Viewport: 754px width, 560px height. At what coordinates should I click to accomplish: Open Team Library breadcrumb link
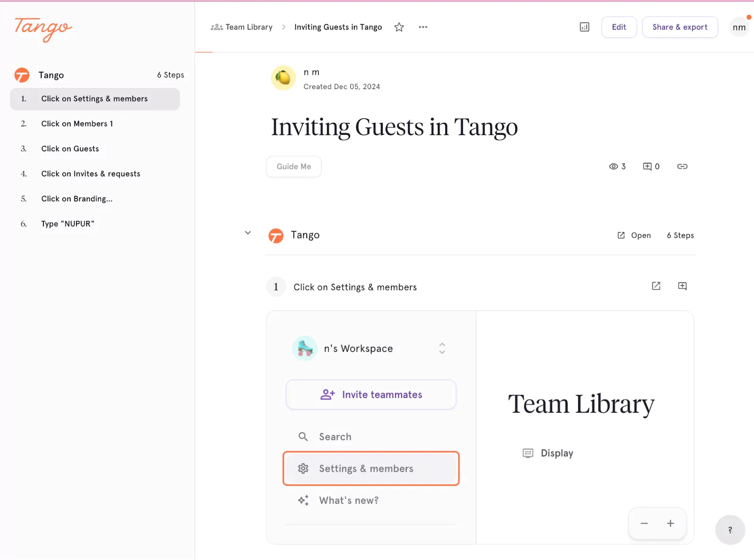pos(249,27)
